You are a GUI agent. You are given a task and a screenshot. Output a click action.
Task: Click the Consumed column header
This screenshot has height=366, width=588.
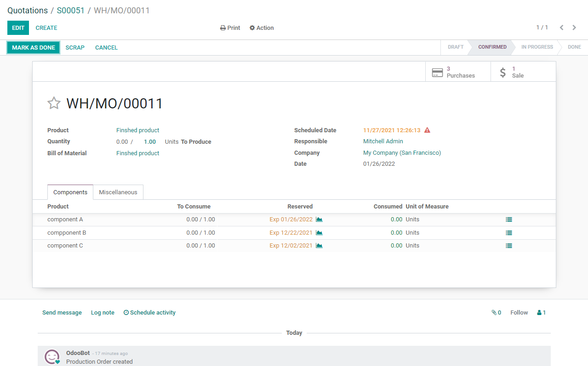[x=388, y=207]
